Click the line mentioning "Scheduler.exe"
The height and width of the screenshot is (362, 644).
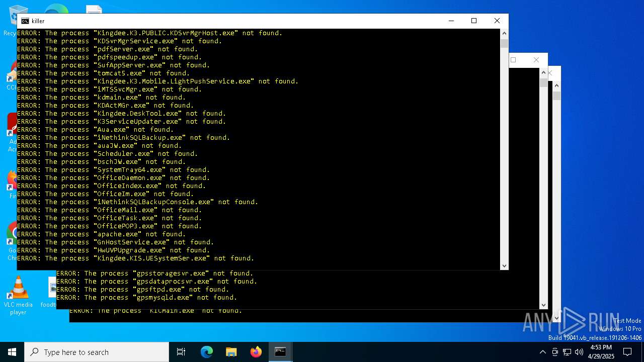[108, 153]
